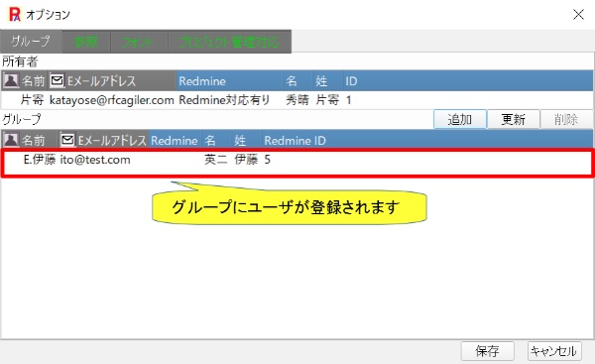Close the オプション dialog
This screenshot has width=595, height=364.
click(x=578, y=15)
